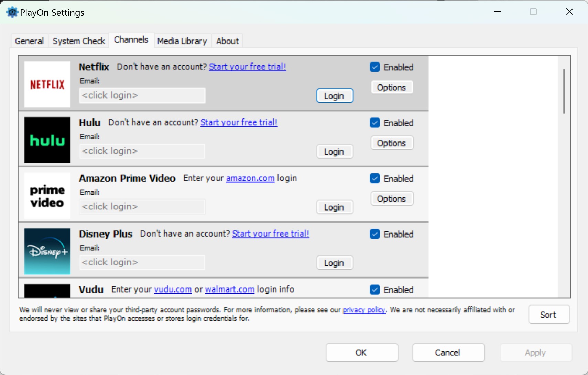Screen dimensions: 588x375
Task: Click Login for Netflix
Action: (335, 96)
